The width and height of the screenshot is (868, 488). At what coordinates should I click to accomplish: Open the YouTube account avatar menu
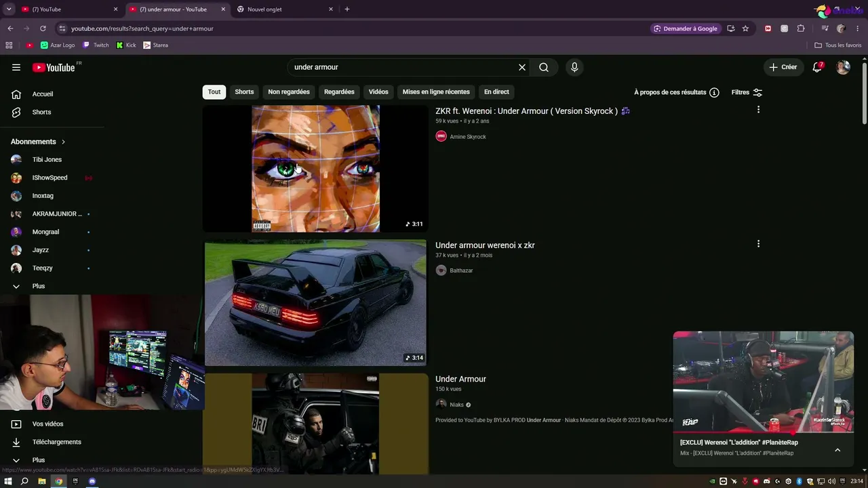pyautogui.click(x=843, y=67)
